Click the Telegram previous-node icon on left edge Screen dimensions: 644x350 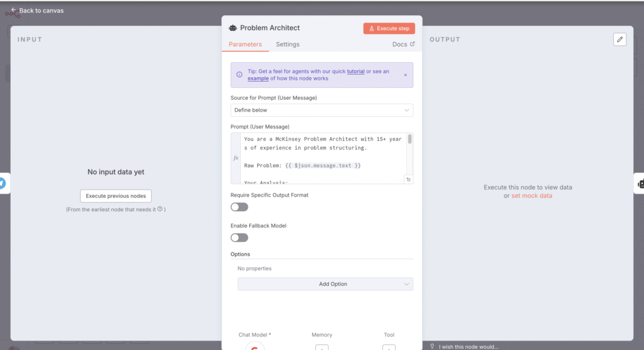2,183
